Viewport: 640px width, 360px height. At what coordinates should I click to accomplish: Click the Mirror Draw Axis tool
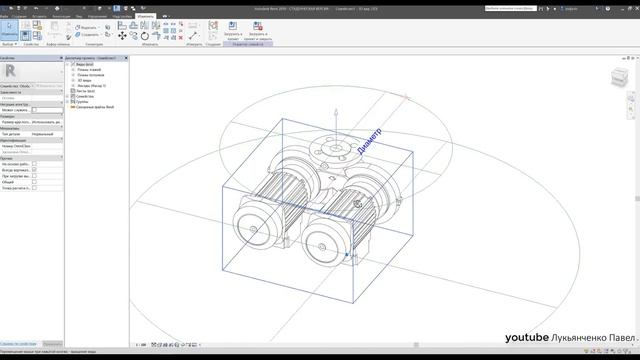[156, 26]
